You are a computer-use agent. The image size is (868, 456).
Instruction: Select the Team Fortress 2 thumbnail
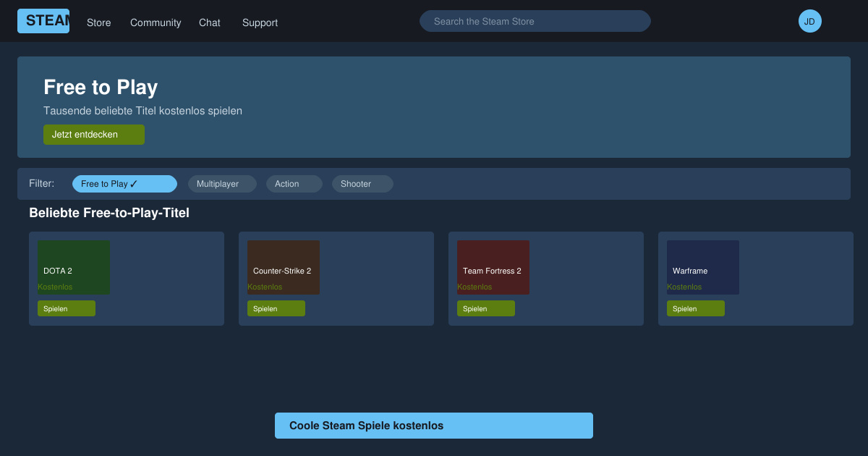[493, 267]
